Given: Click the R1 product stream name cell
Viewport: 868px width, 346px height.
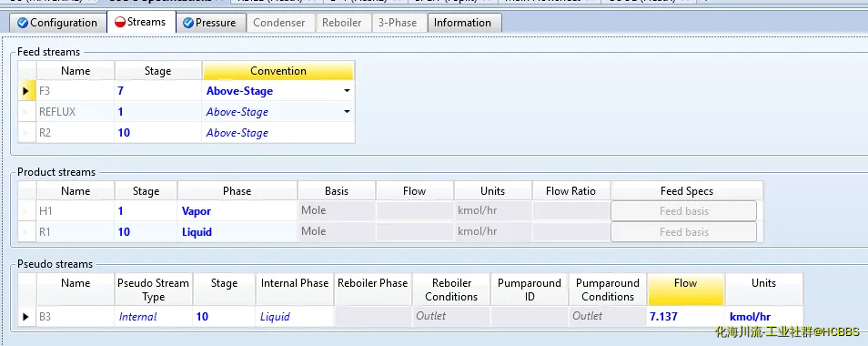Looking at the screenshot, I should click(76, 232).
